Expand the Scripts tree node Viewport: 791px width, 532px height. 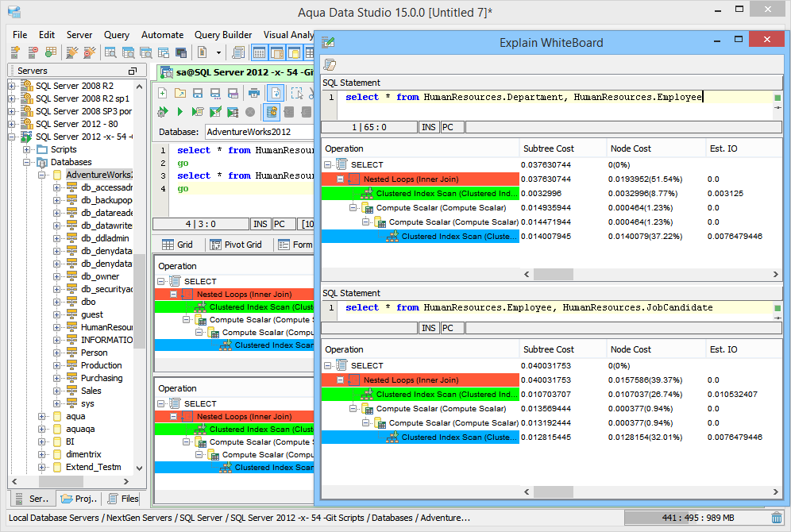(x=26, y=149)
